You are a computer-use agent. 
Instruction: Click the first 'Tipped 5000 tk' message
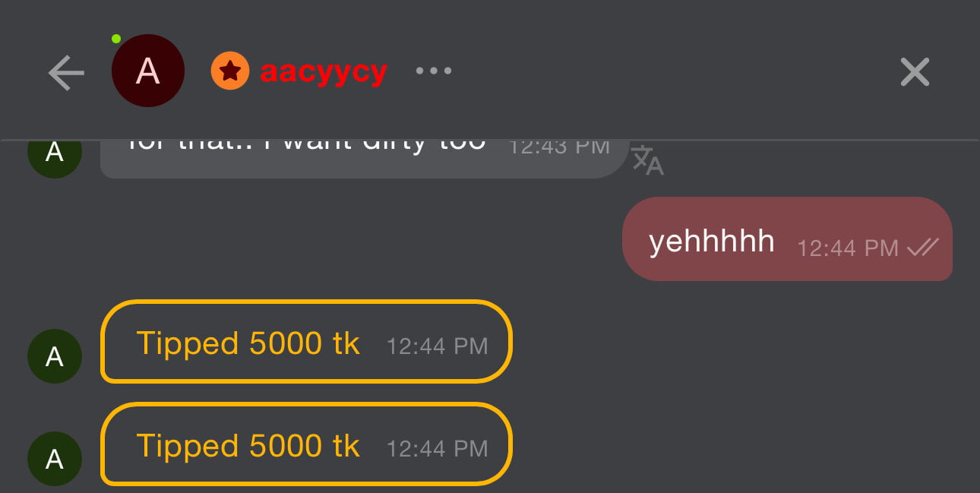[307, 341]
